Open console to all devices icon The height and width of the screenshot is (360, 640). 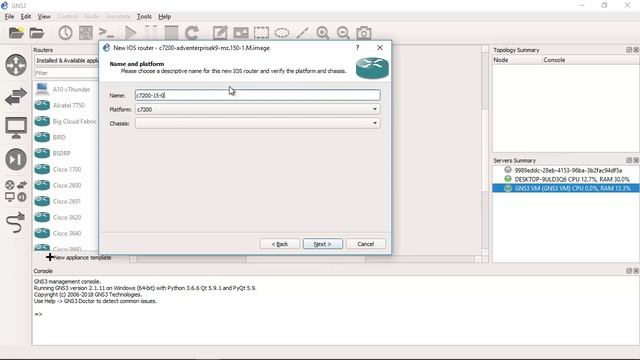(x=107, y=33)
